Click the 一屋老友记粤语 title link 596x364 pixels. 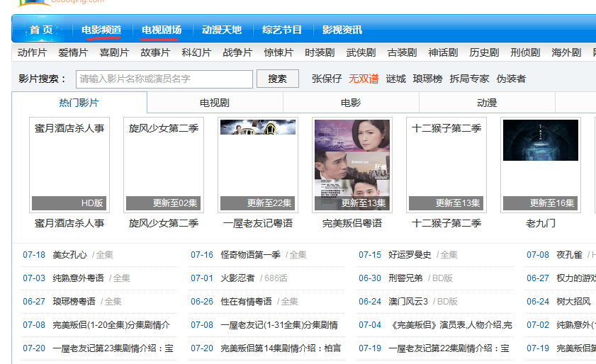click(x=258, y=223)
